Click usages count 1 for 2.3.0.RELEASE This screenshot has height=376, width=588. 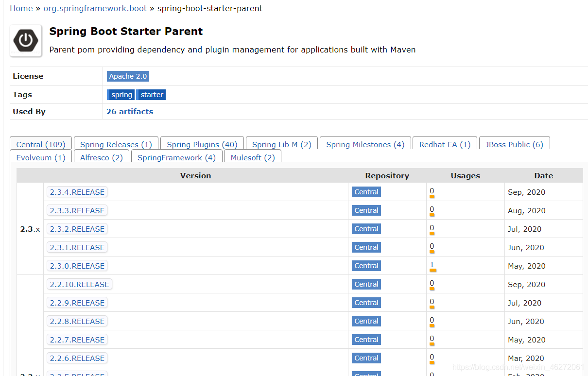[432, 265]
